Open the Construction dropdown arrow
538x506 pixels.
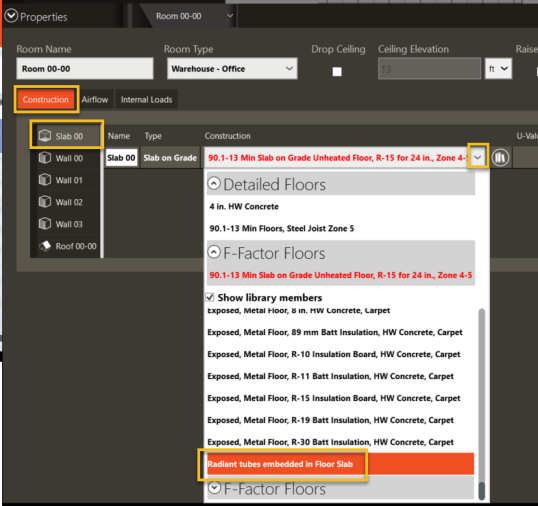pos(478,158)
